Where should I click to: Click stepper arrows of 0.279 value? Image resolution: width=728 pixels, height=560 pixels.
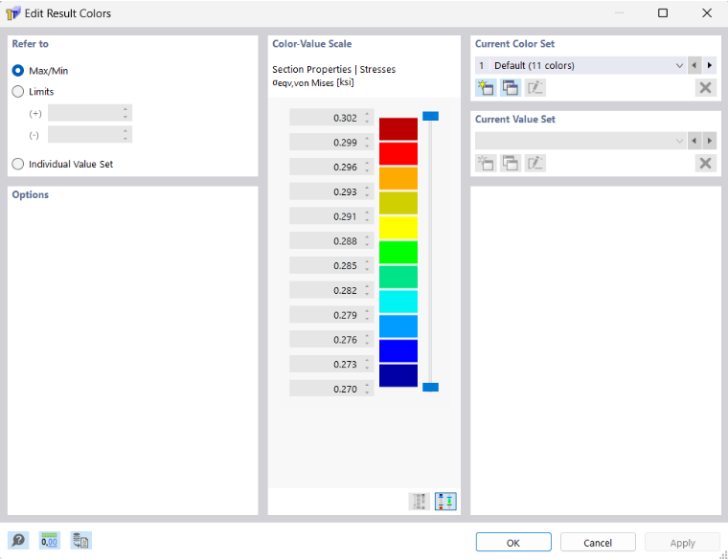(367, 315)
